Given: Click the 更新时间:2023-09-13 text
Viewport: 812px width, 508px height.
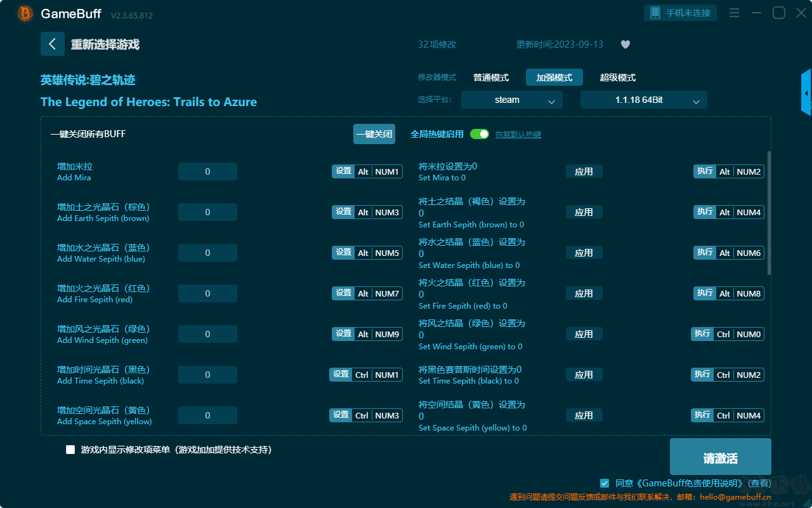Looking at the screenshot, I should tap(560, 44).
